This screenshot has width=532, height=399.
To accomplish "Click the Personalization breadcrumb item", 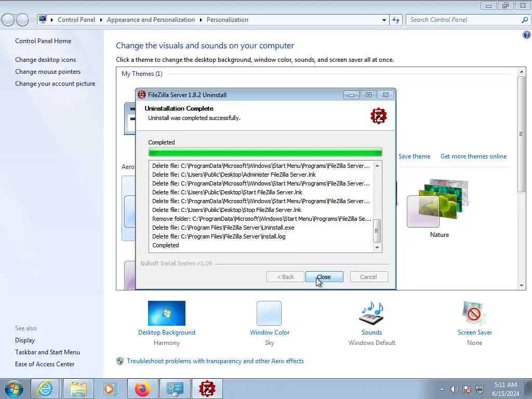I will [x=228, y=20].
